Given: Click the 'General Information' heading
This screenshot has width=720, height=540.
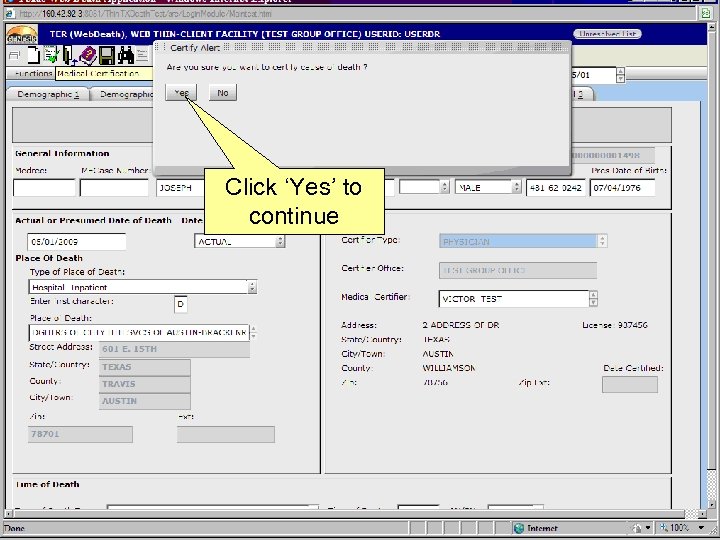Looking at the screenshot, I should pos(62,153).
